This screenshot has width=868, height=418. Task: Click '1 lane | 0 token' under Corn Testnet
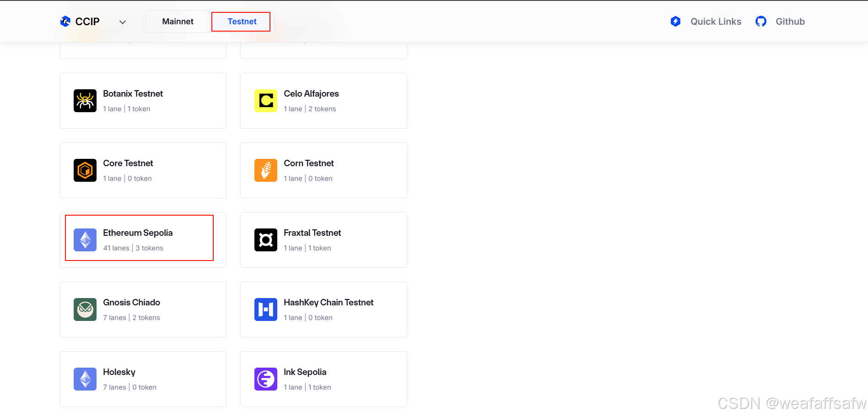(x=308, y=179)
